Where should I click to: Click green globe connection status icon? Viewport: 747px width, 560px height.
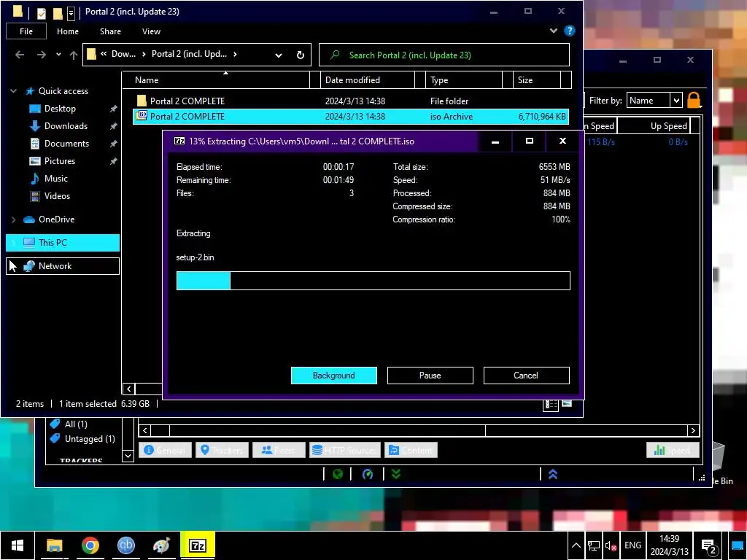(337, 474)
